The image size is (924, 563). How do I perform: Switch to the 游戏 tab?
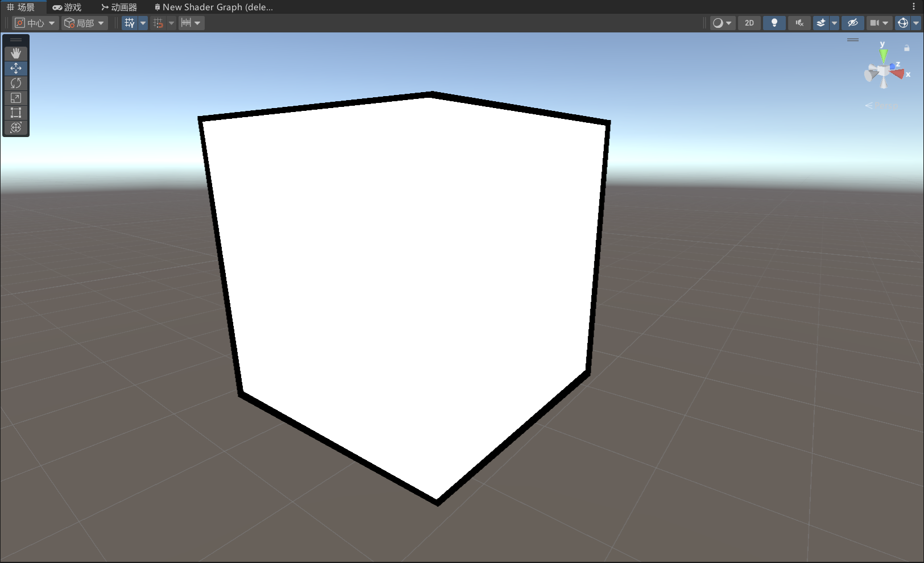67,7
